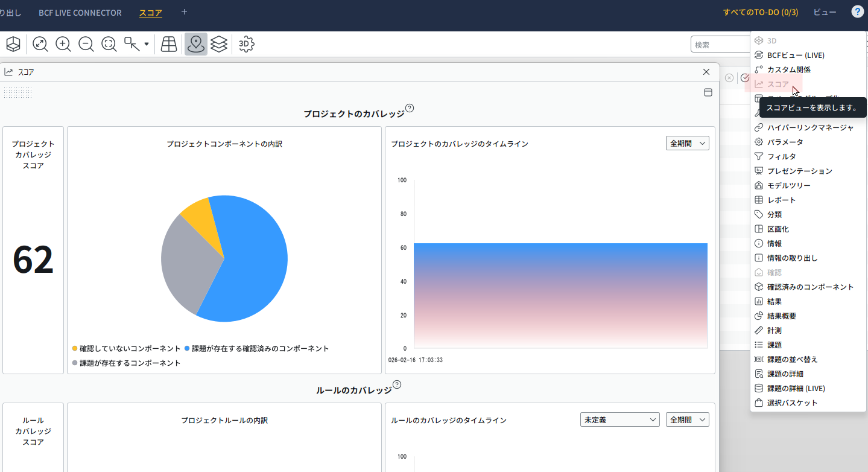The image size is (868, 472).
Task: Click the timestamp 17:03:33 under chart
Action: (431, 360)
